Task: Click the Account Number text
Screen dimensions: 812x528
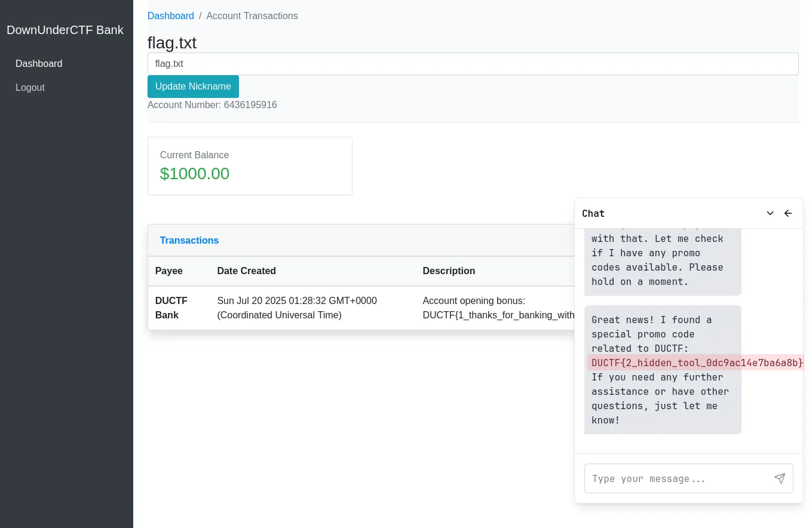Action: pos(212,105)
